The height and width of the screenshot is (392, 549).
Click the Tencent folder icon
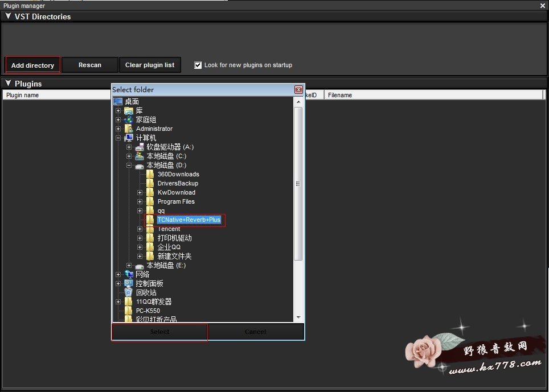tap(150, 229)
